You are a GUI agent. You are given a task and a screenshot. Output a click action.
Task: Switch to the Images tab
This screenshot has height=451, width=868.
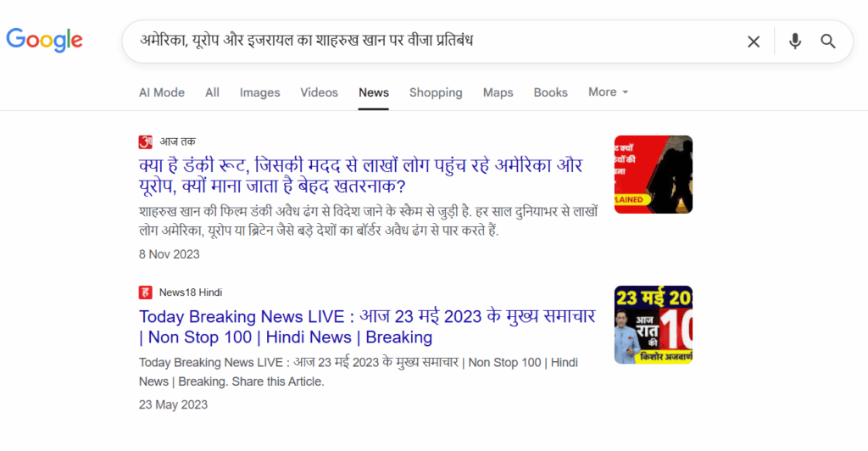259,92
